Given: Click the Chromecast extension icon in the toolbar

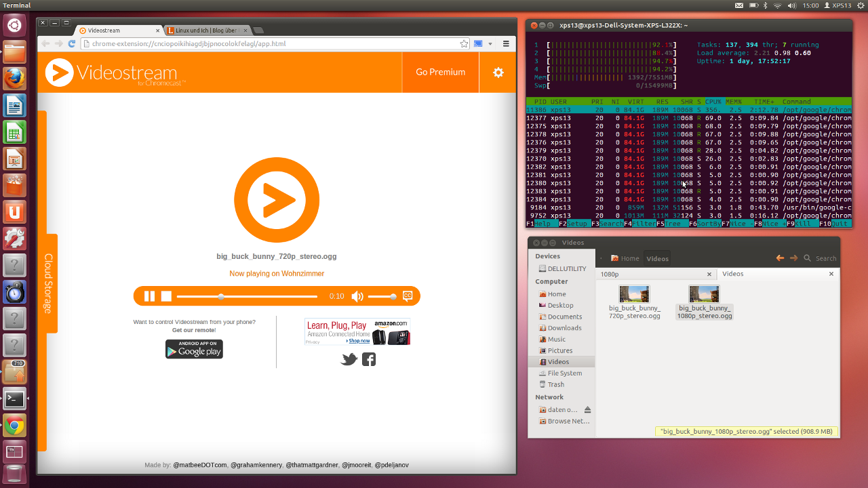Looking at the screenshot, I should pos(479,43).
